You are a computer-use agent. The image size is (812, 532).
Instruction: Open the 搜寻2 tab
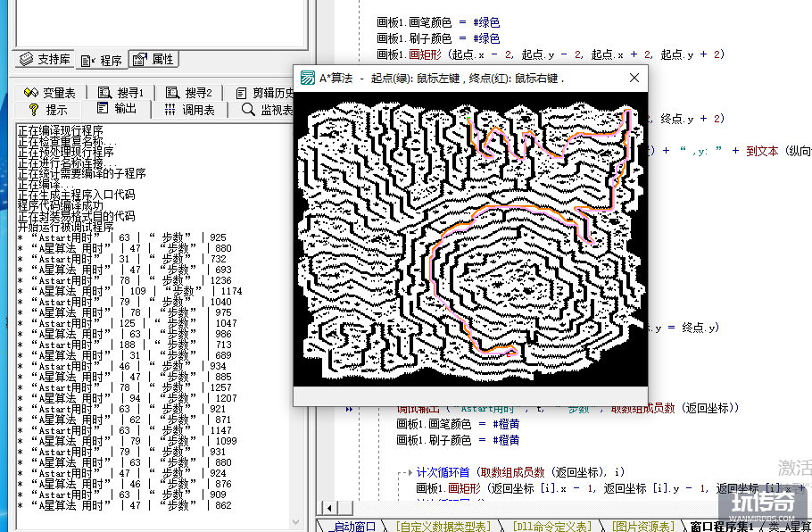(189, 93)
